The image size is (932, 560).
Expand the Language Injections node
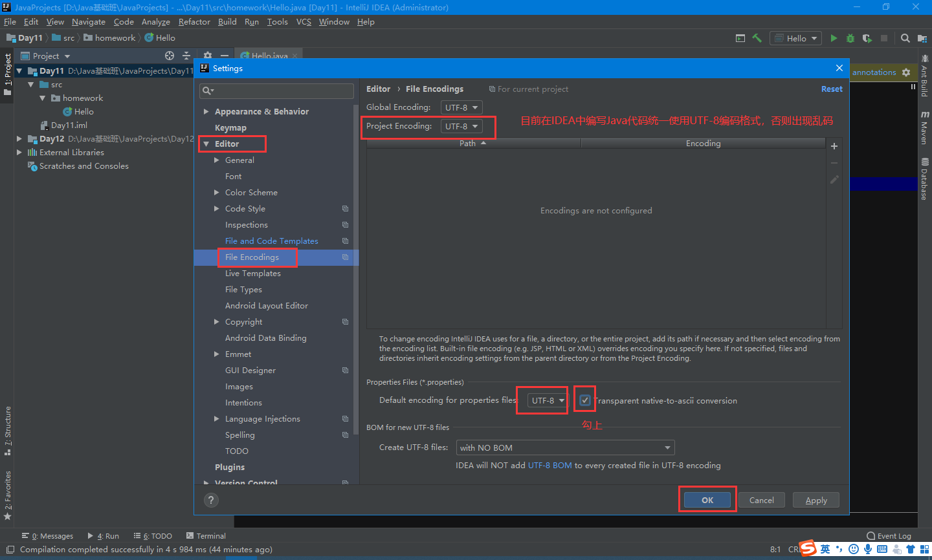217,418
